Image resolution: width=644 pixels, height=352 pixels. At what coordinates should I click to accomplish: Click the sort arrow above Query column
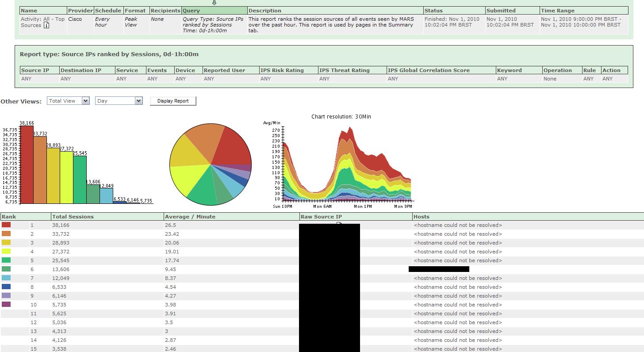click(x=215, y=3)
